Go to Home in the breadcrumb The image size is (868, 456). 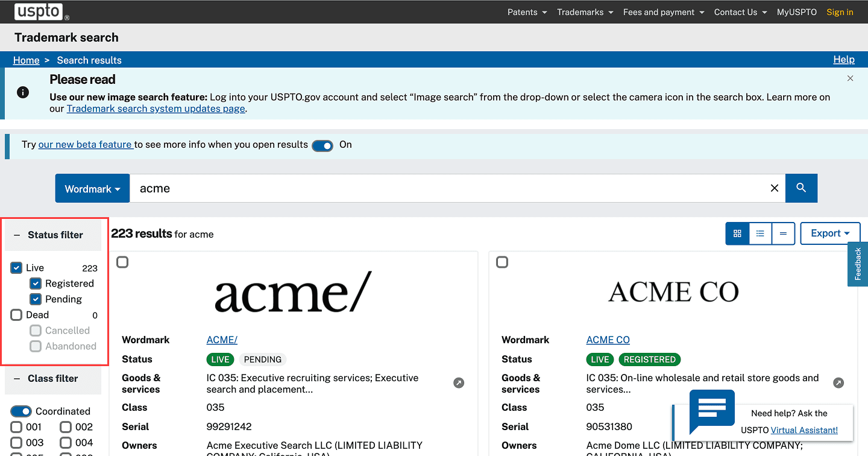click(x=27, y=60)
